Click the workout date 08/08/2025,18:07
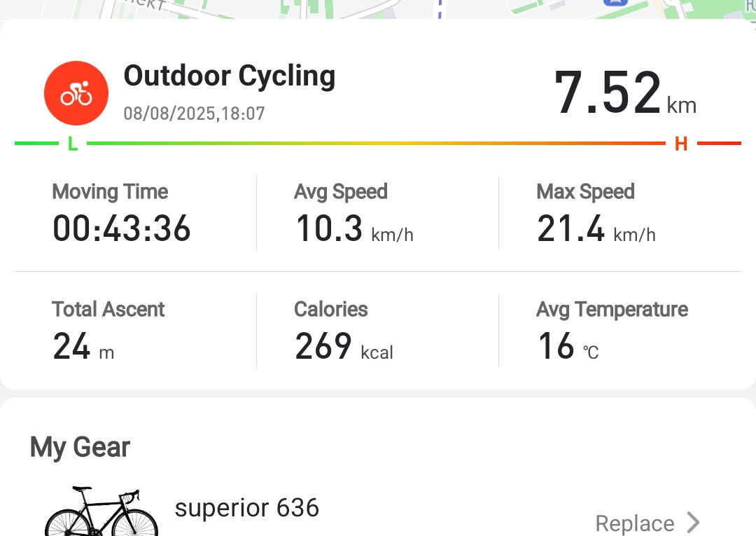 (x=195, y=114)
